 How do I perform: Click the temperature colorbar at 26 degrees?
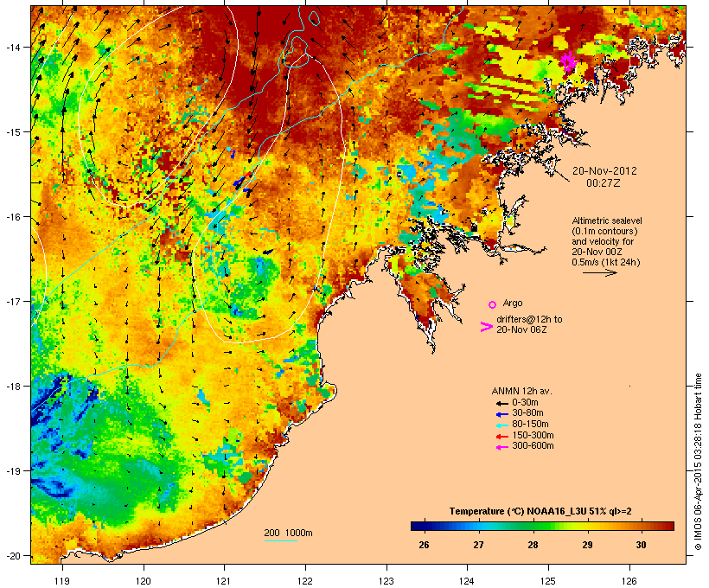coord(424,526)
